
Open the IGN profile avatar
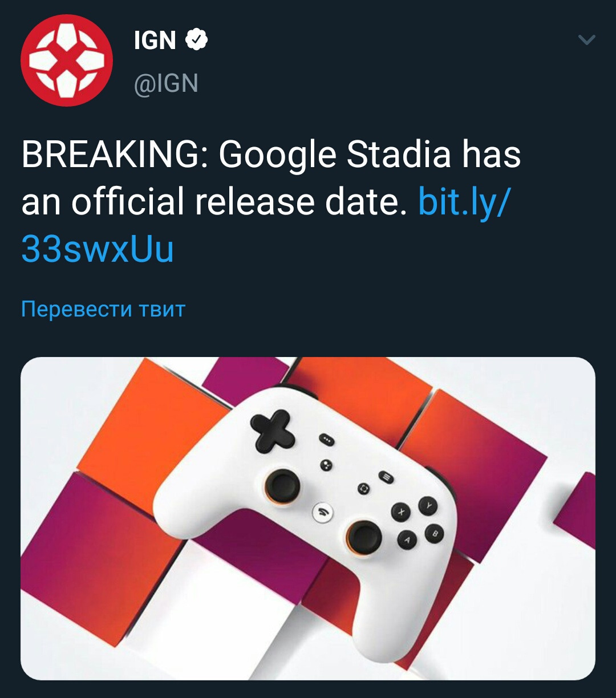coord(67,60)
